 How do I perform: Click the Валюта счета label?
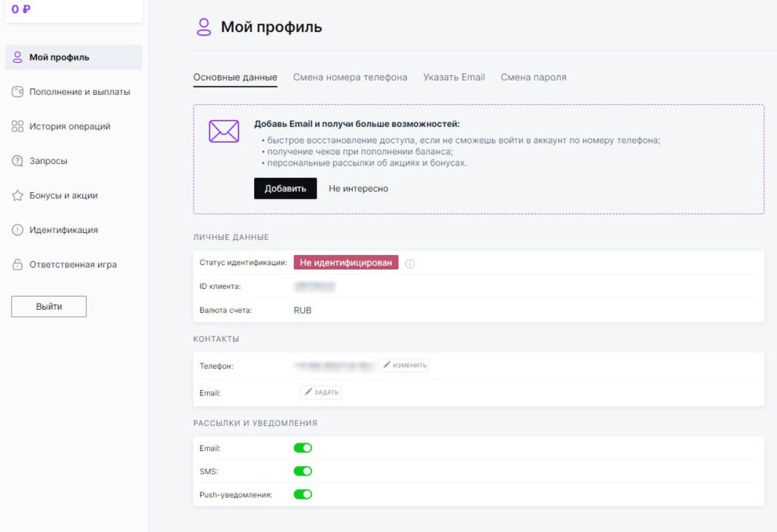click(226, 310)
